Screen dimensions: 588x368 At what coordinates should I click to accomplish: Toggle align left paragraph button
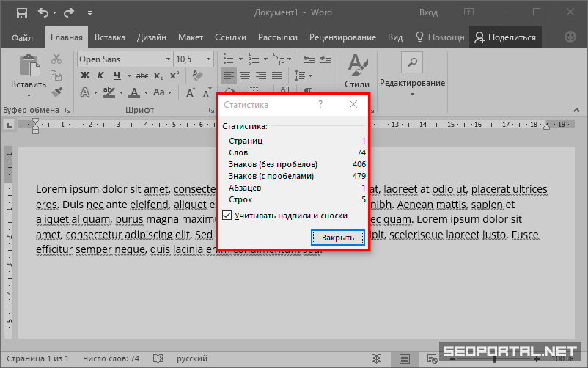(229, 76)
